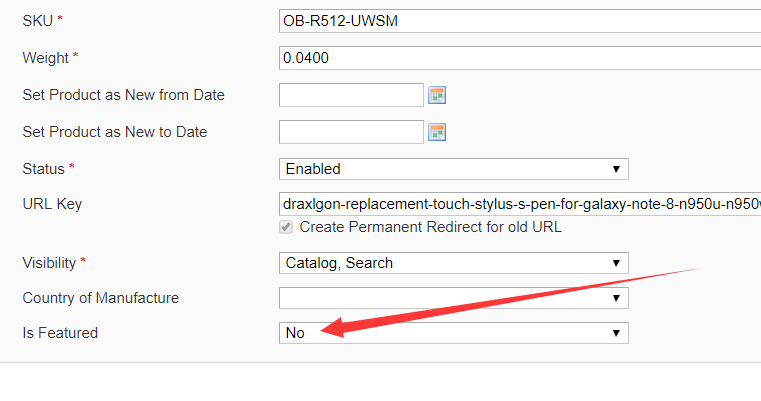Click the "Visibility" label text
The width and height of the screenshot is (761, 401).
coord(49,263)
